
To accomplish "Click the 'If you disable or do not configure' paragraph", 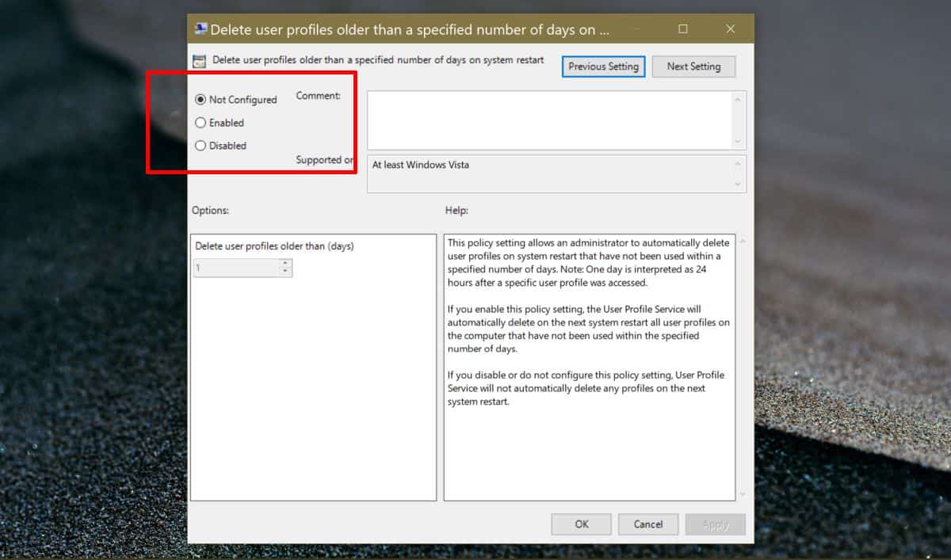I will coord(586,388).
